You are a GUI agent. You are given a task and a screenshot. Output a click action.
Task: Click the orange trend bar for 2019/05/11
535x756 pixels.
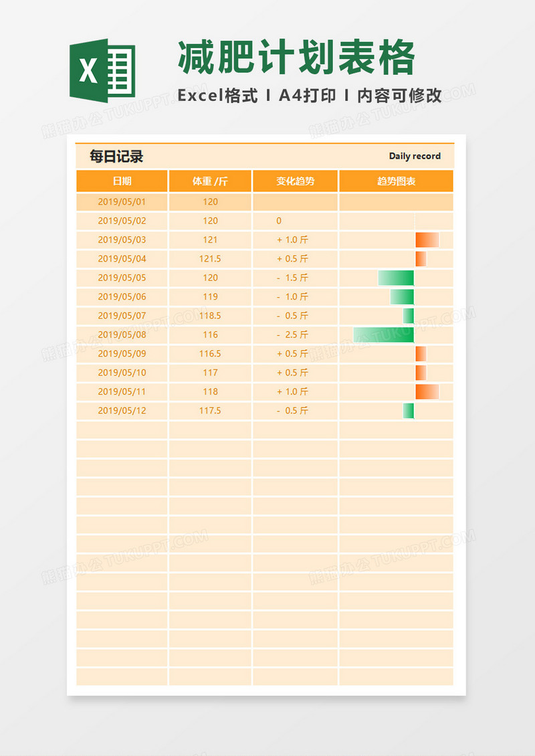[x=427, y=391]
